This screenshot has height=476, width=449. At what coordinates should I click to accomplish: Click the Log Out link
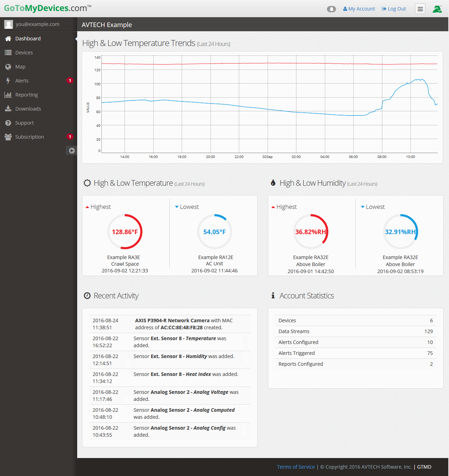pyautogui.click(x=394, y=9)
